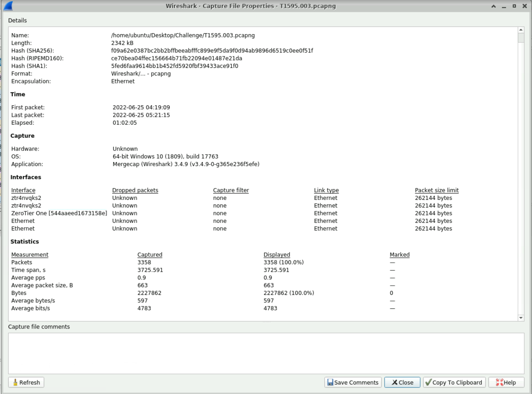Copy the properties to clipboard

[455, 382]
